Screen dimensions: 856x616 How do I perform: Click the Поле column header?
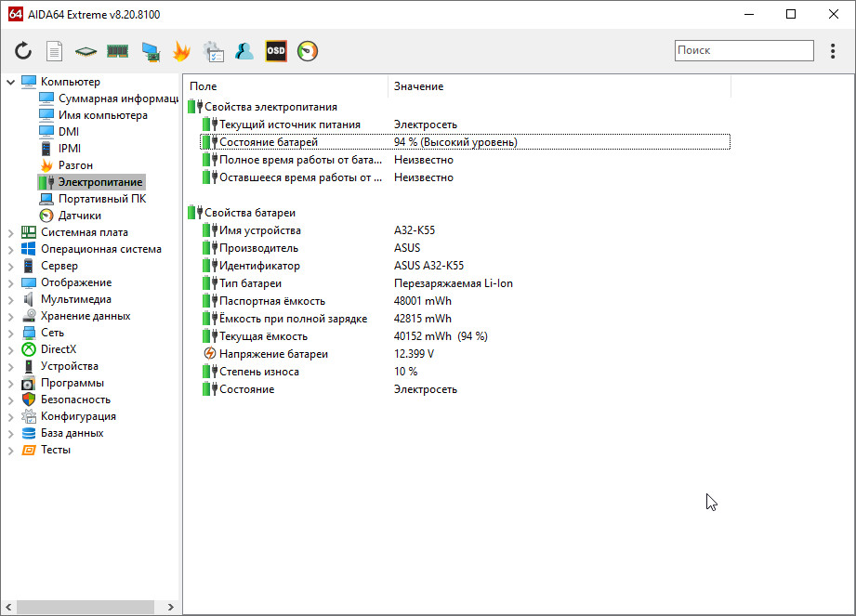click(x=283, y=86)
